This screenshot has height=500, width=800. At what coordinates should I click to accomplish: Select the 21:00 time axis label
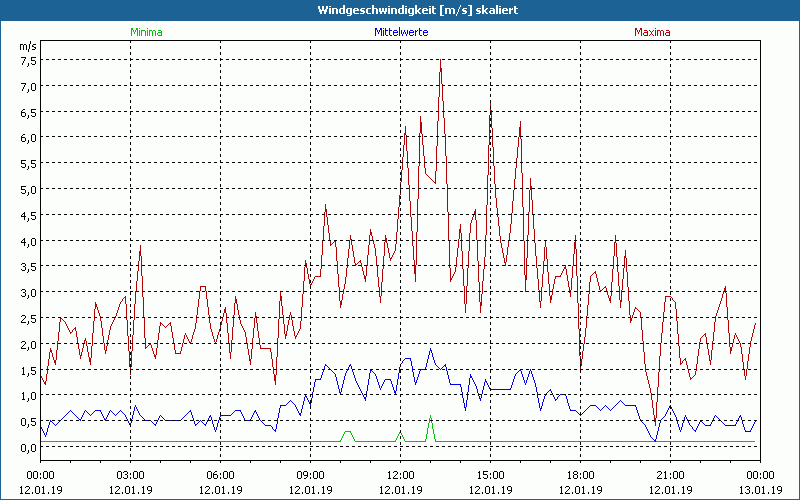point(670,474)
